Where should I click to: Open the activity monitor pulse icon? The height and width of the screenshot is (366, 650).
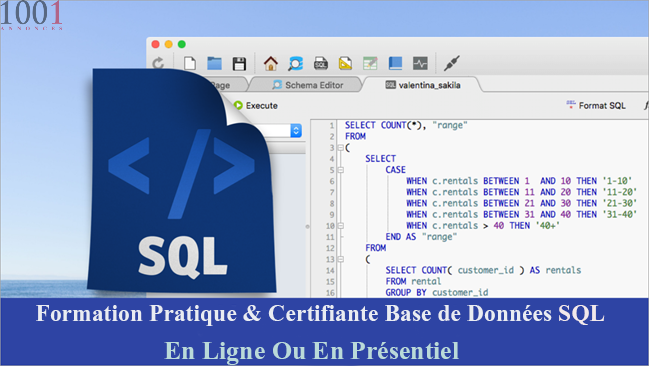point(420,63)
